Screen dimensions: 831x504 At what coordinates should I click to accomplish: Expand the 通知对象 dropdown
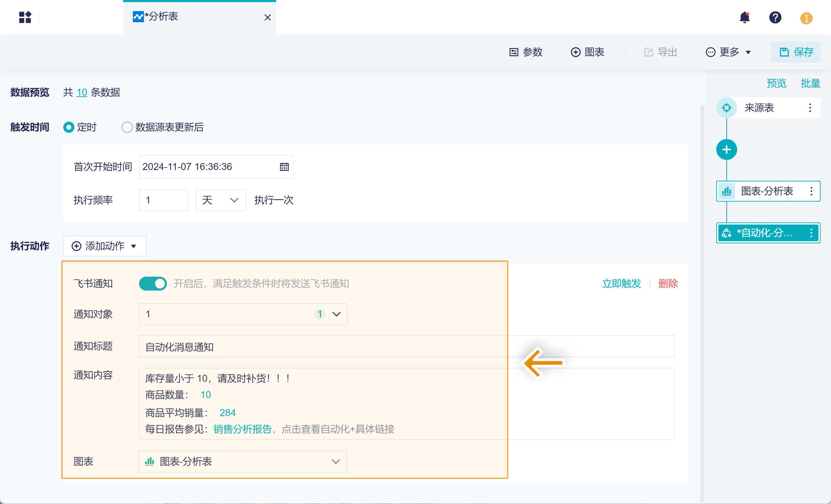tap(243, 314)
